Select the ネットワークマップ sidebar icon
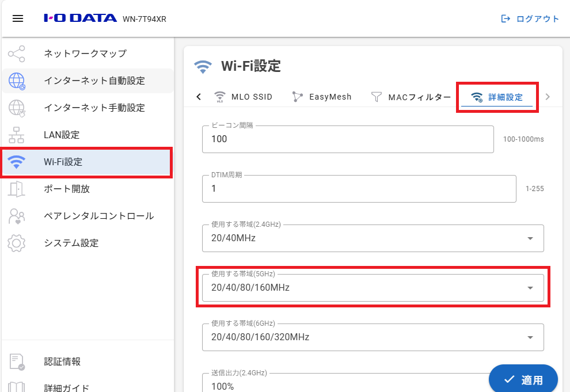570x392 pixels. (x=17, y=54)
